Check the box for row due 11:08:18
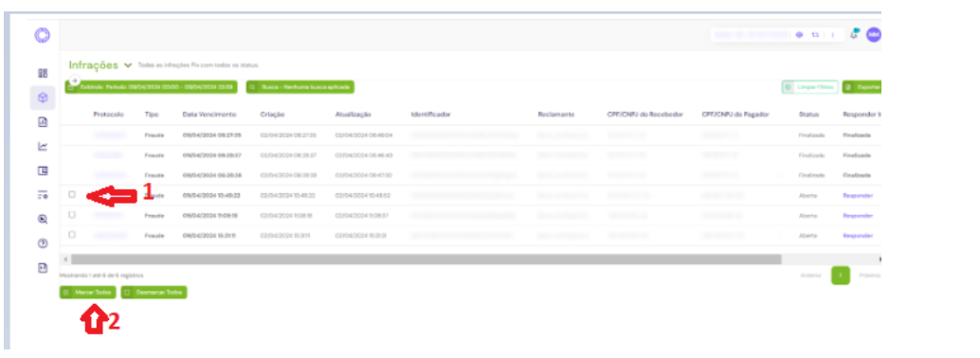Screen dimensions: 980x358 coord(72,214)
